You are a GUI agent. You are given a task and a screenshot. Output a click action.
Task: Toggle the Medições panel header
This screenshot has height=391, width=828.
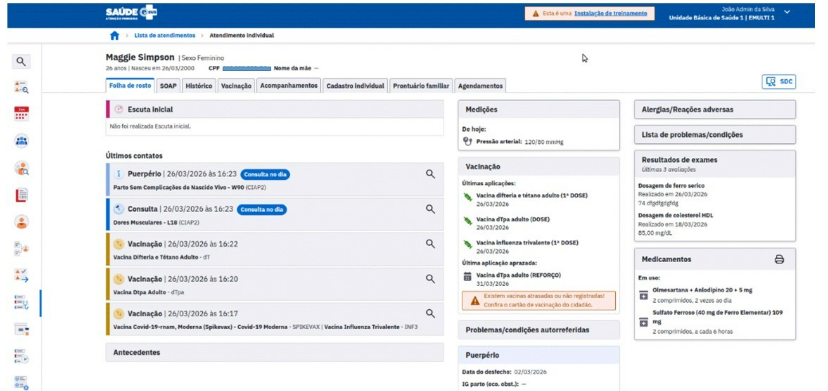click(x=539, y=109)
